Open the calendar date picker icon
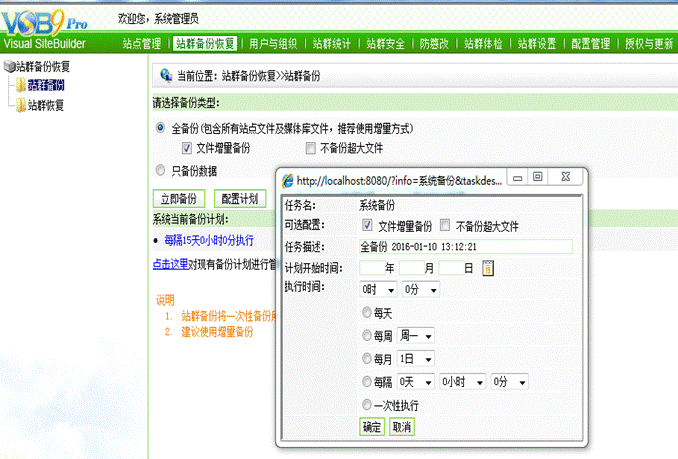678x459 pixels. pos(488,268)
